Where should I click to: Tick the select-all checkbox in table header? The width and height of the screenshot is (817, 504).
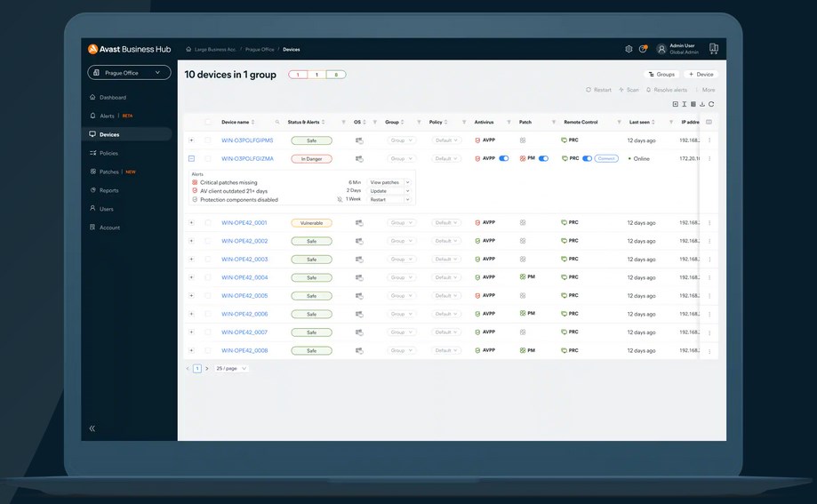tap(208, 122)
